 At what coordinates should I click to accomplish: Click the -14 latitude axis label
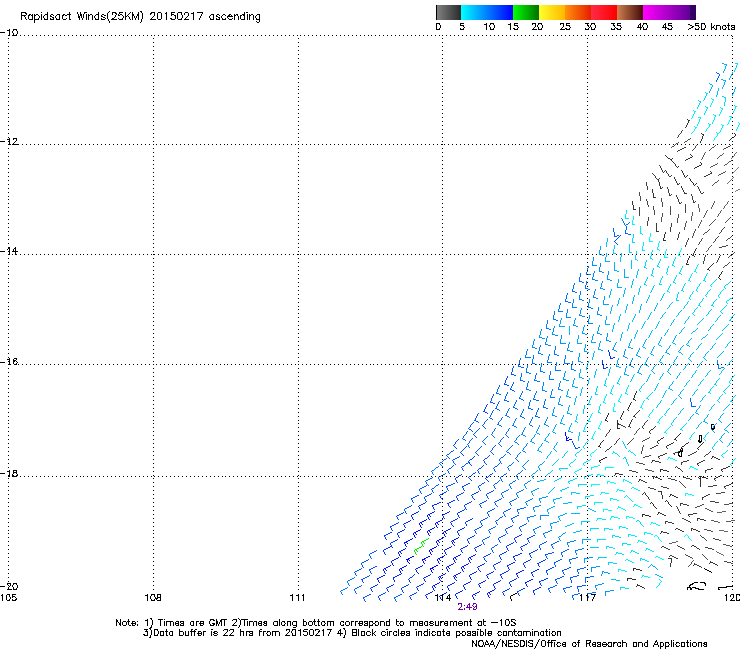[x=9, y=251]
